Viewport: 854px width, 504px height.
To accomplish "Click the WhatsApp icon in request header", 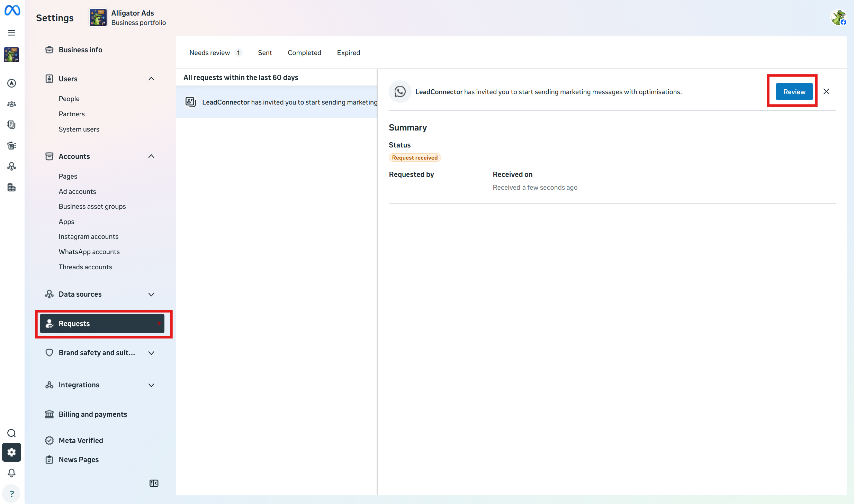I will coord(400,92).
